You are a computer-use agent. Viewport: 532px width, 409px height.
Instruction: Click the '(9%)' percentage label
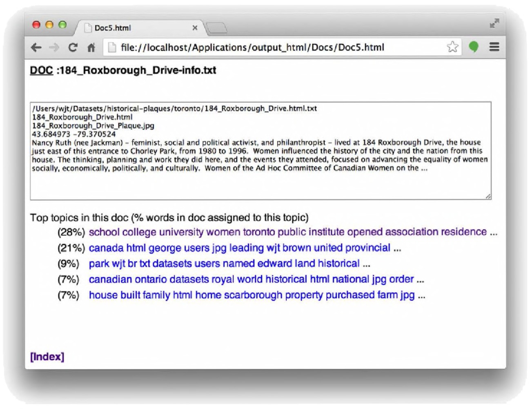point(68,264)
